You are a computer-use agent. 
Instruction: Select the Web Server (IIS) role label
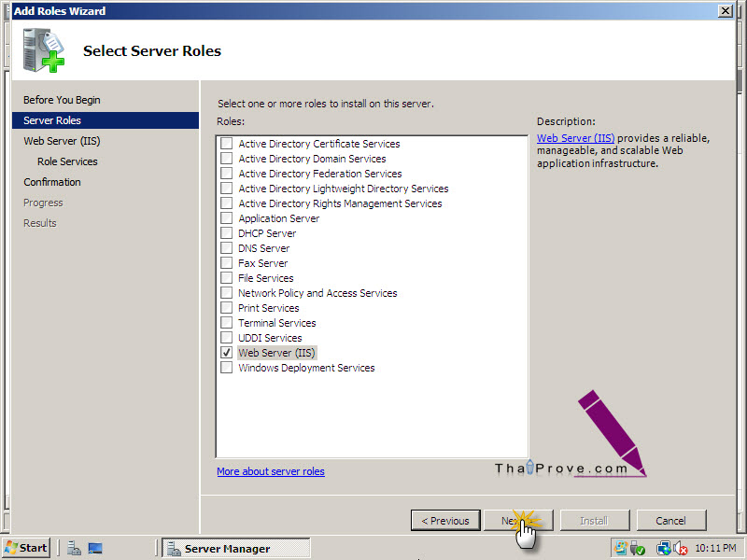pos(276,353)
